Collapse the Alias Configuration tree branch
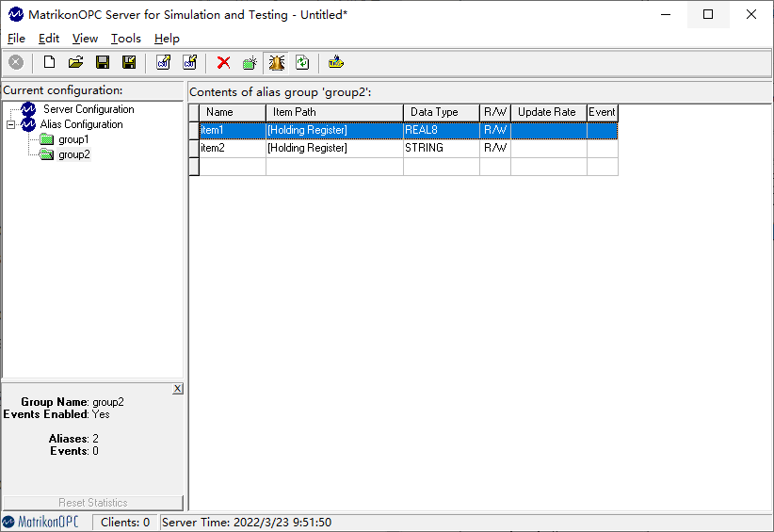This screenshot has height=532, width=774. 11,124
